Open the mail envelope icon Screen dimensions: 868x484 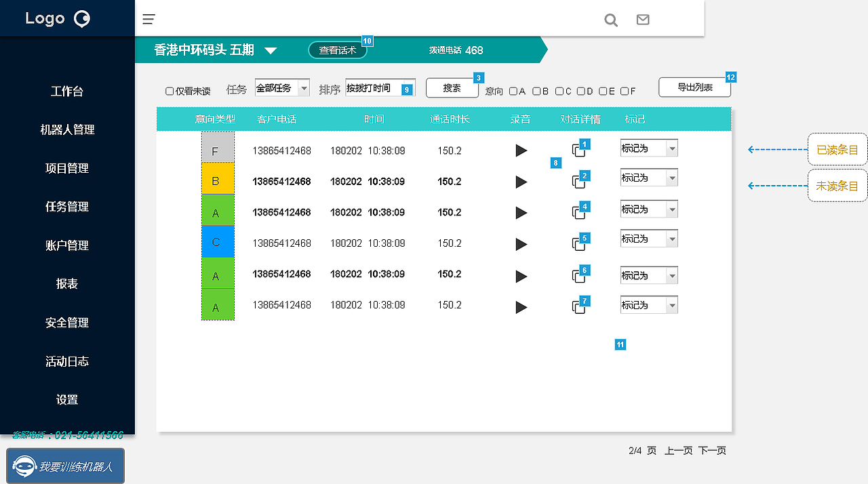tap(643, 20)
